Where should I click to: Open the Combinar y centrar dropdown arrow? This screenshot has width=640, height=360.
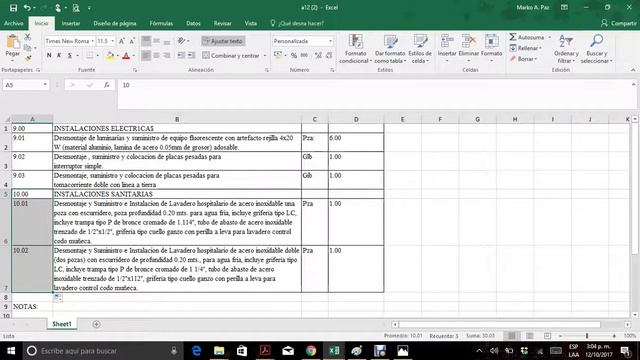click(265, 56)
